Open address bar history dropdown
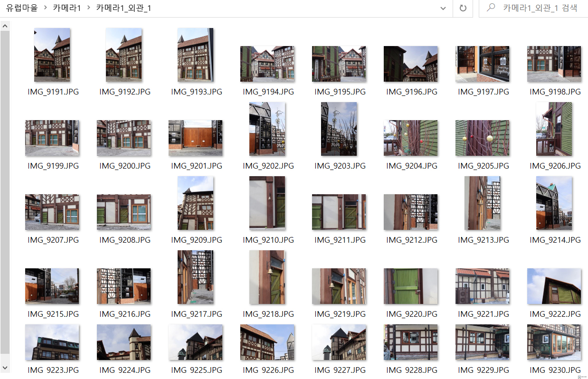This screenshot has height=379, width=588. click(x=443, y=8)
